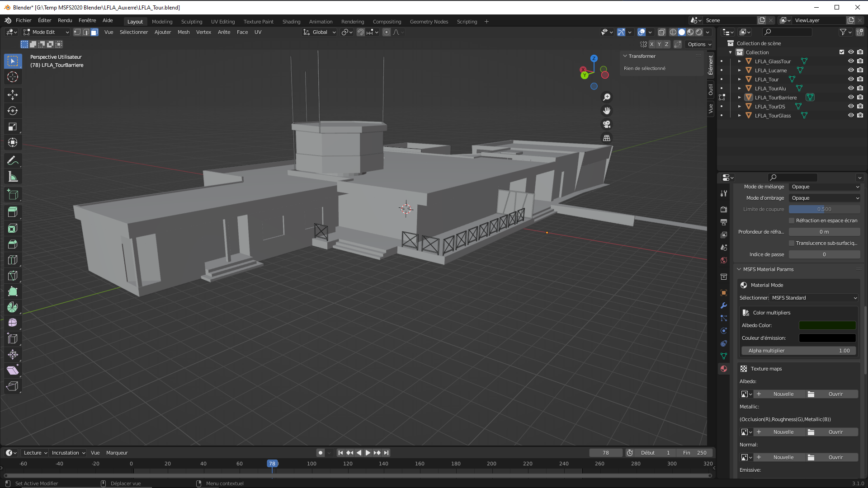The width and height of the screenshot is (868, 488).
Task: Open the Mode de mélange dropdown
Action: (x=825, y=187)
